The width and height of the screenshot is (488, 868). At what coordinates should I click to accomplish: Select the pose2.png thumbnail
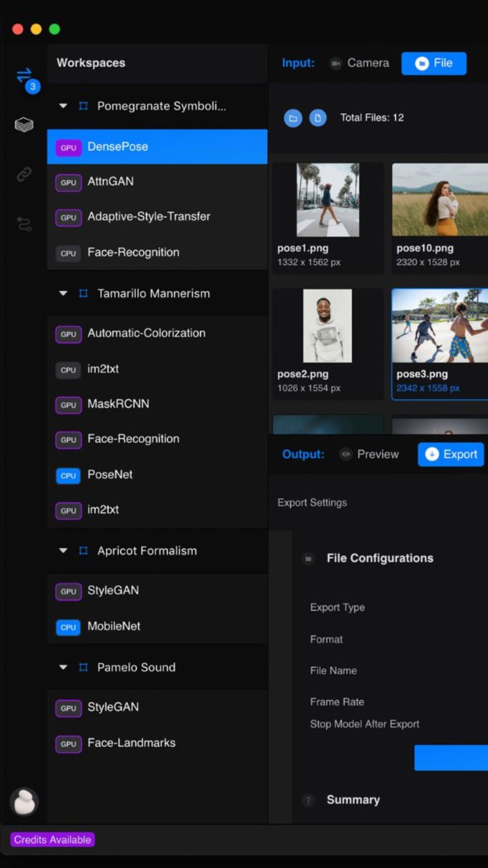(x=328, y=344)
